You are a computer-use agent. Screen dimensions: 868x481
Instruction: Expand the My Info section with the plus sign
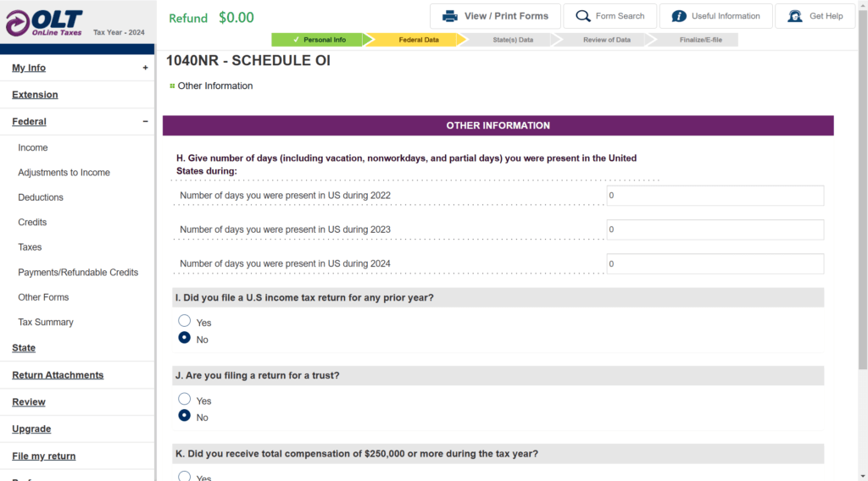pos(145,68)
